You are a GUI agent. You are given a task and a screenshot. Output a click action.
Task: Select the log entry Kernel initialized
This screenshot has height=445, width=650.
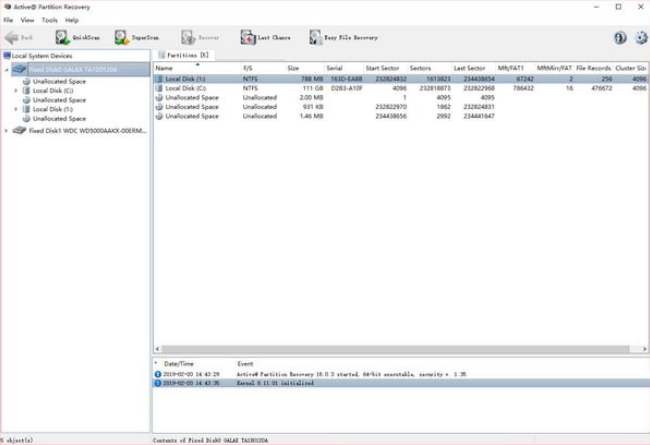point(401,383)
